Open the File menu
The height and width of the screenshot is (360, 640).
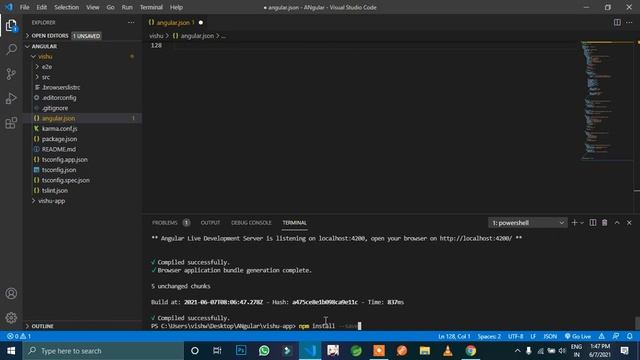(x=24, y=7)
